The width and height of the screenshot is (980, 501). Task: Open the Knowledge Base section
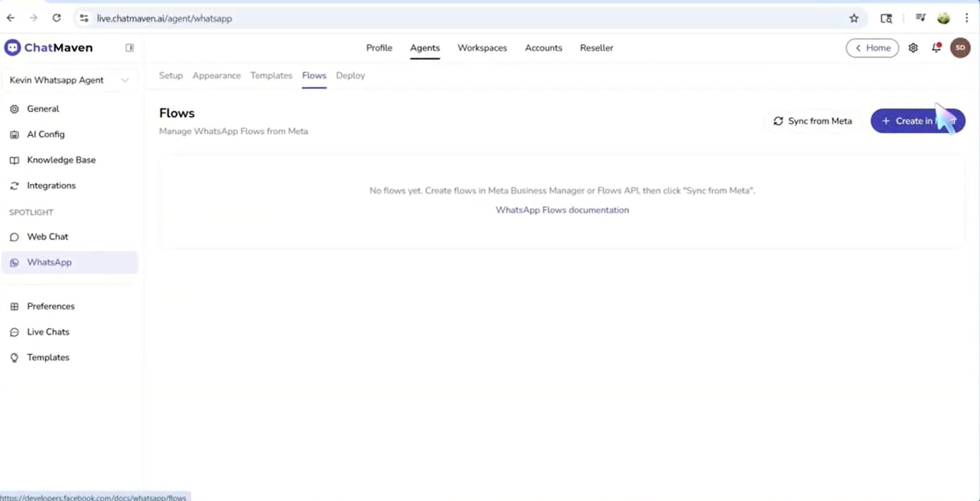coord(61,160)
